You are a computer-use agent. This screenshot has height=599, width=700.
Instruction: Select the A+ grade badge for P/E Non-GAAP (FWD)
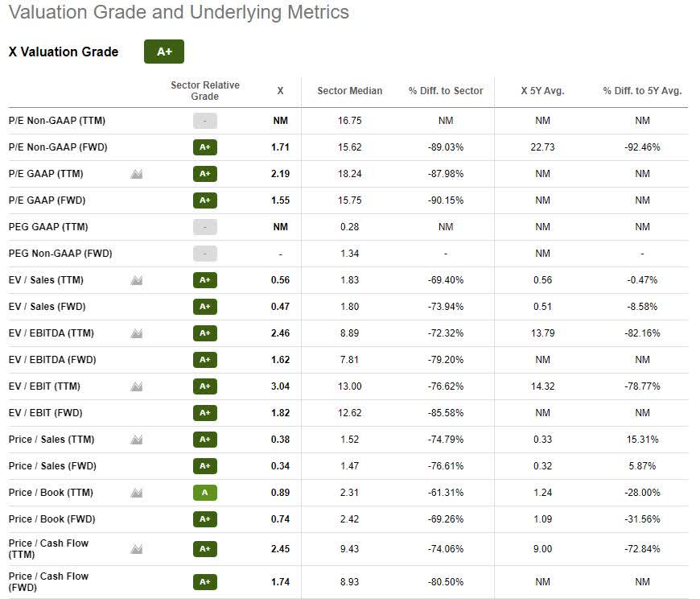(205, 147)
